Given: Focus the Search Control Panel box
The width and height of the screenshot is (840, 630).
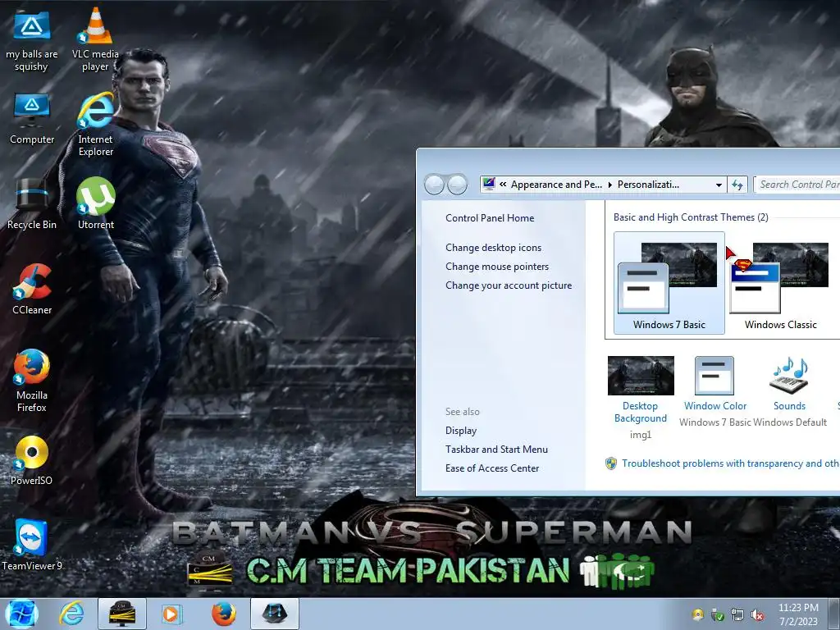Looking at the screenshot, I should point(797,185).
